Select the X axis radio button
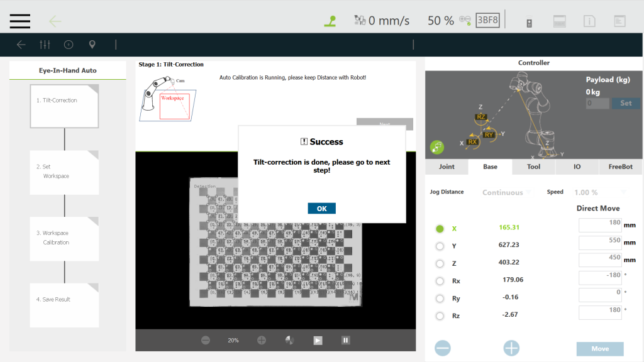 pyautogui.click(x=440, y=229)
